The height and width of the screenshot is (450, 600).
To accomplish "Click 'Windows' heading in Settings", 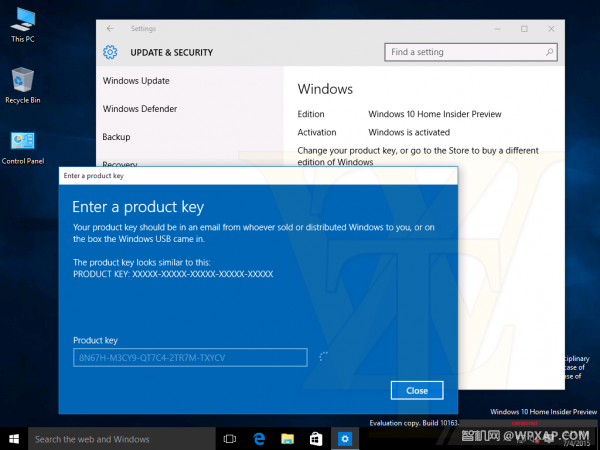I will click(x=325, y=89).
